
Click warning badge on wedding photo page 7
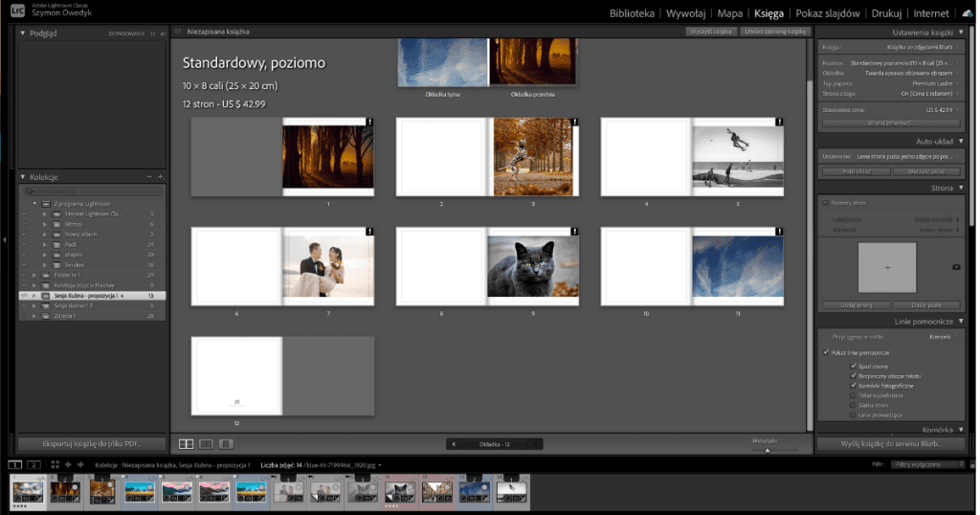[369, 232]
